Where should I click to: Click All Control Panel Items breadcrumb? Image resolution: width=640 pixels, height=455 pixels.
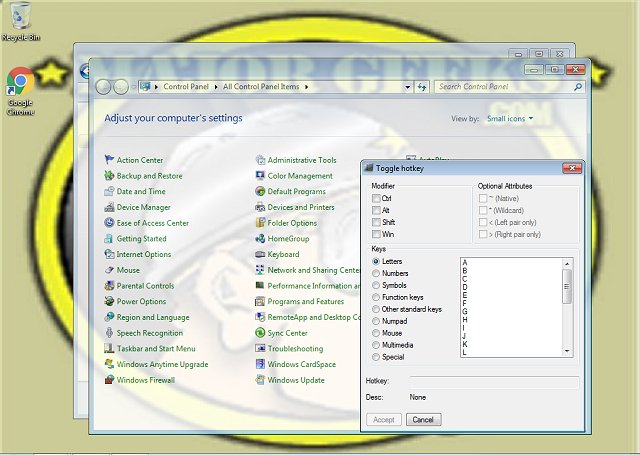[261, 87]
